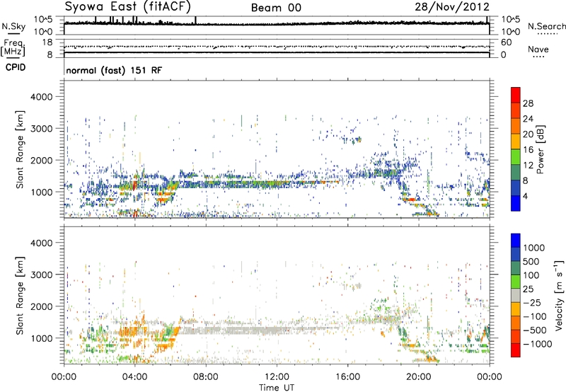Click the 'N.Search' legend label
The image size is (566, 392).
click(546, 26)
